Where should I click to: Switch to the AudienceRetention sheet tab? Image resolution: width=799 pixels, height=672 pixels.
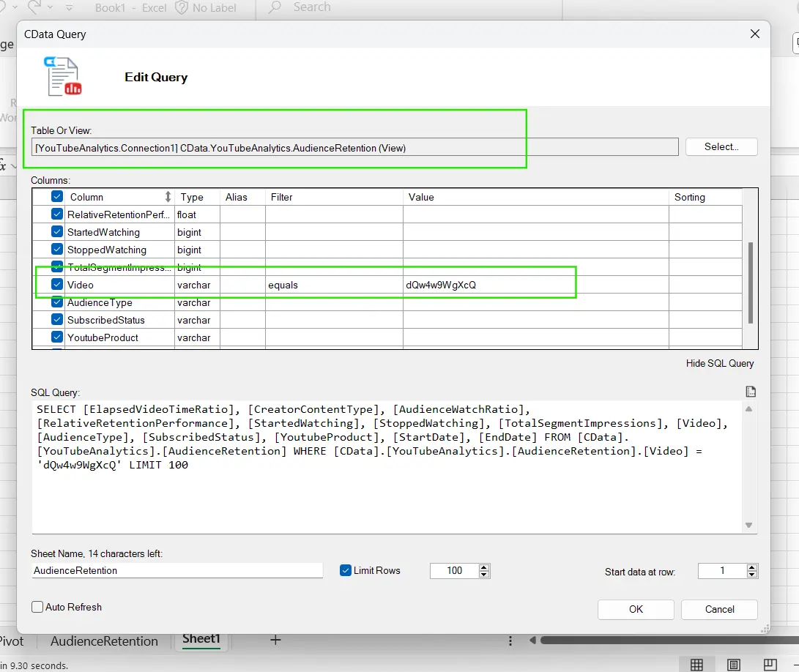104,641
